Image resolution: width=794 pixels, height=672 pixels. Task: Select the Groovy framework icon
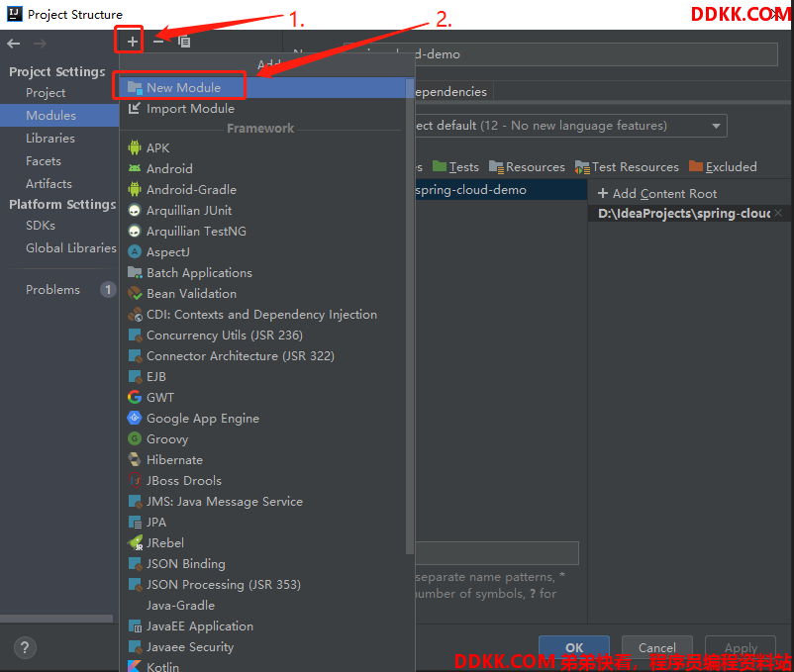pyautogui.click(x=135, y=438)
